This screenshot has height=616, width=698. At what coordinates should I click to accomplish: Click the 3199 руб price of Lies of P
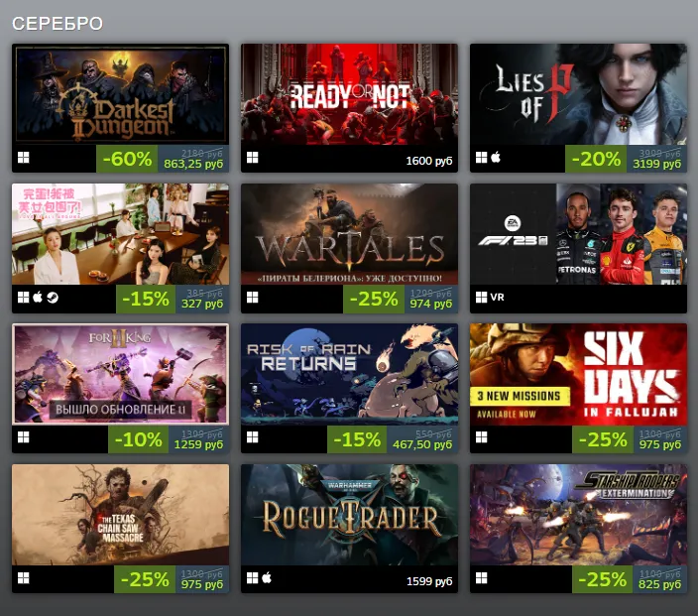coord(656,164)
